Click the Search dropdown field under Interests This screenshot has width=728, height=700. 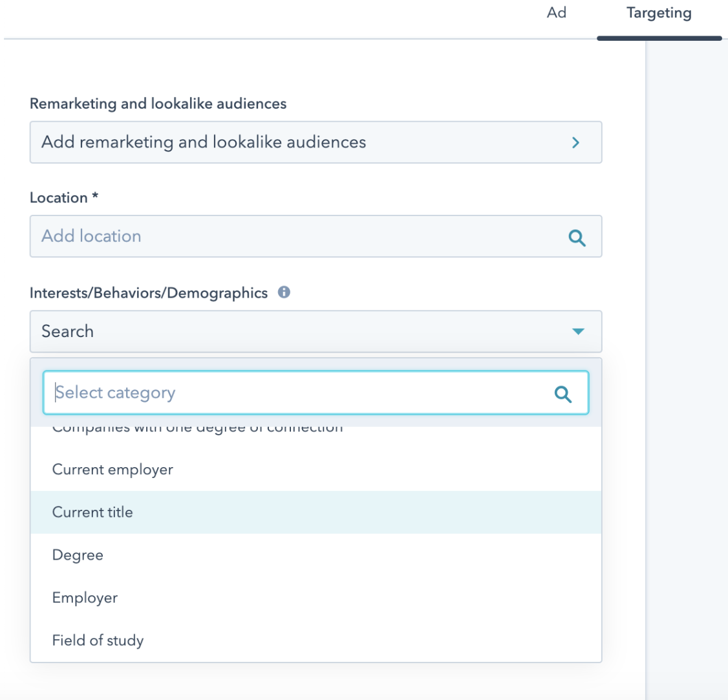[297, 331]
